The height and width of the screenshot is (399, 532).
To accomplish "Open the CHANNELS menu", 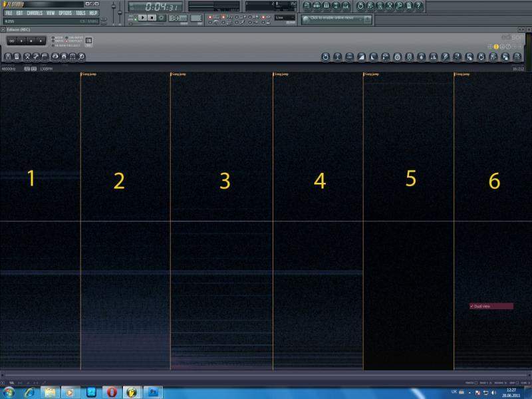I will coord(35,13).
